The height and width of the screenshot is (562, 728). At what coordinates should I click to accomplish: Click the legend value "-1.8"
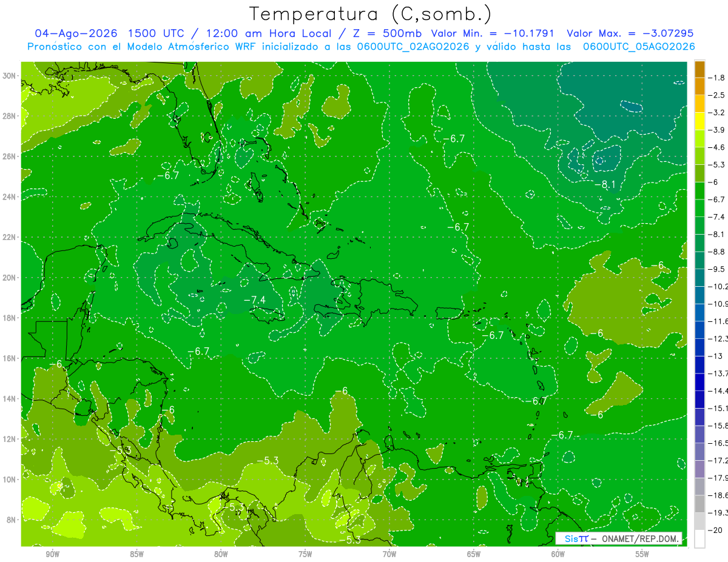(x=718, y=78)
